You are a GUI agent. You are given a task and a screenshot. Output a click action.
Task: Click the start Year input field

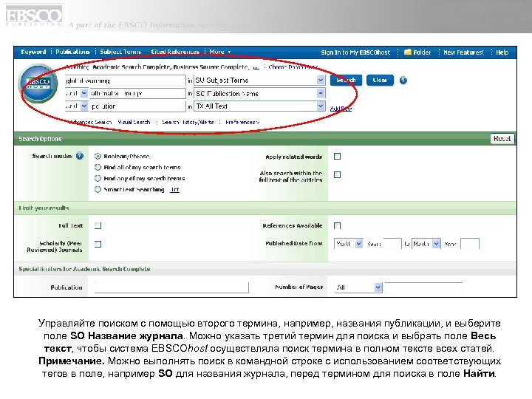point(392,244)
